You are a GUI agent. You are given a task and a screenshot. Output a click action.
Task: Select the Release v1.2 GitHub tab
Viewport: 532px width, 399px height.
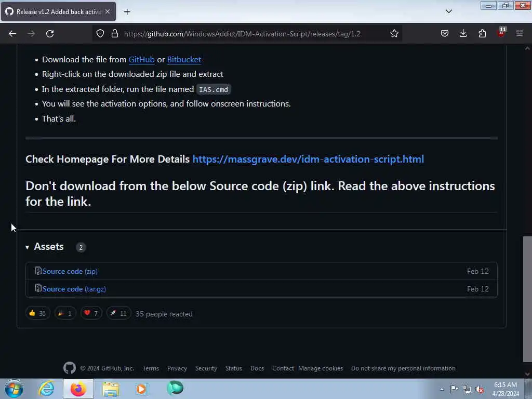58,11
